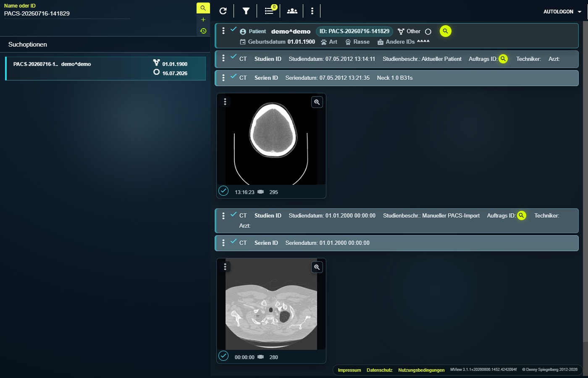The width and height of the screenshot is (588, 378).
Task: Toggle the round check of image 13:16:23
Action: [223, 191]
